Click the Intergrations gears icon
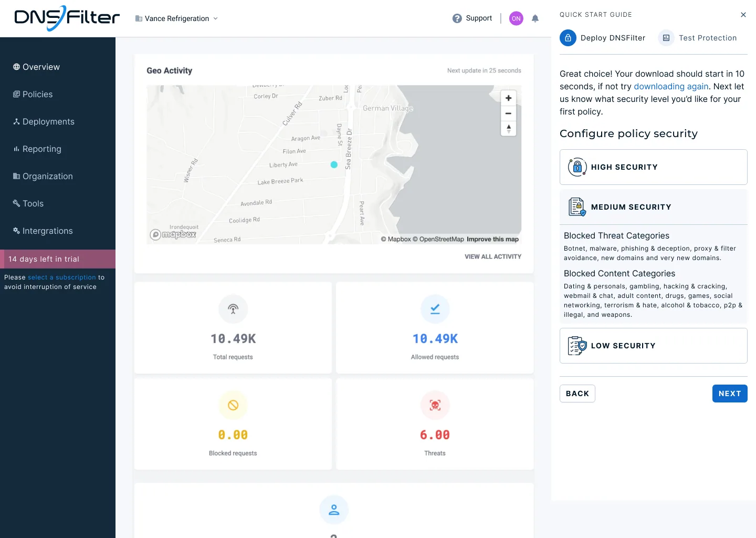 [17, 231]
